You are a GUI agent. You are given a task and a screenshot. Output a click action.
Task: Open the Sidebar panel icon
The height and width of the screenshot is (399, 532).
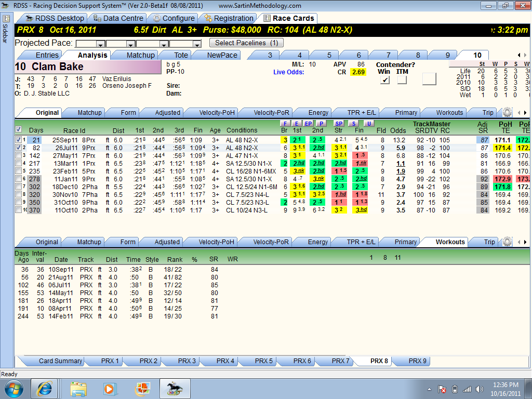pos(6,19)
